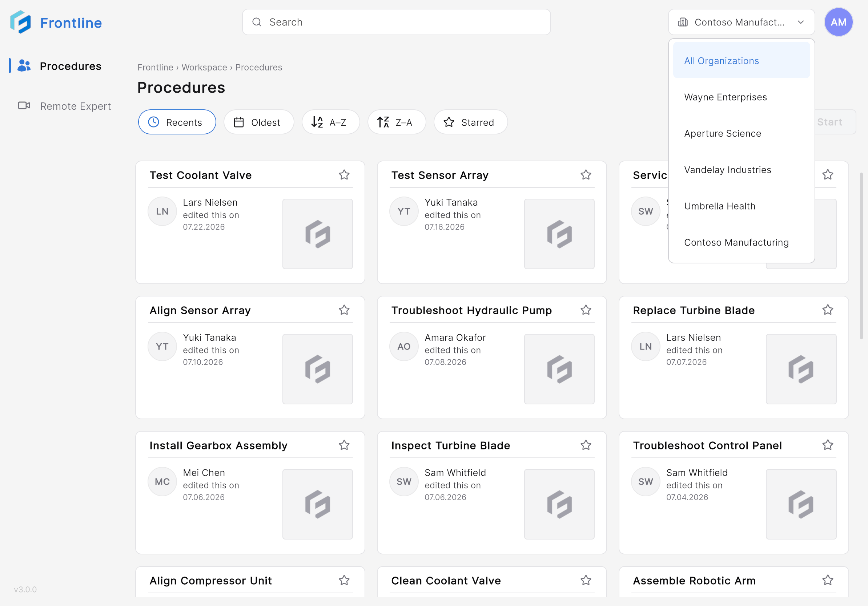This screenshot has height=606, width=868.
Task: Sort procedures by Oldest
Action: (258, 122)
